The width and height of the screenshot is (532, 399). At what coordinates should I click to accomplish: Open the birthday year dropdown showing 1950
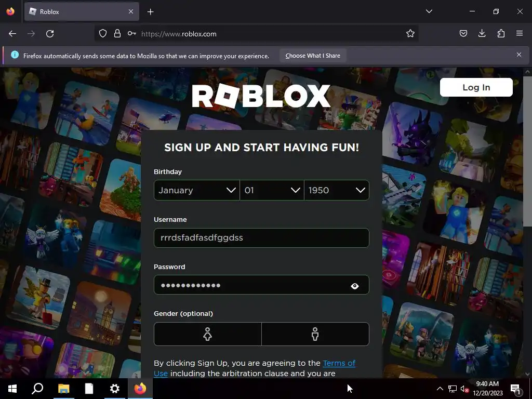(x=337, y=190)
